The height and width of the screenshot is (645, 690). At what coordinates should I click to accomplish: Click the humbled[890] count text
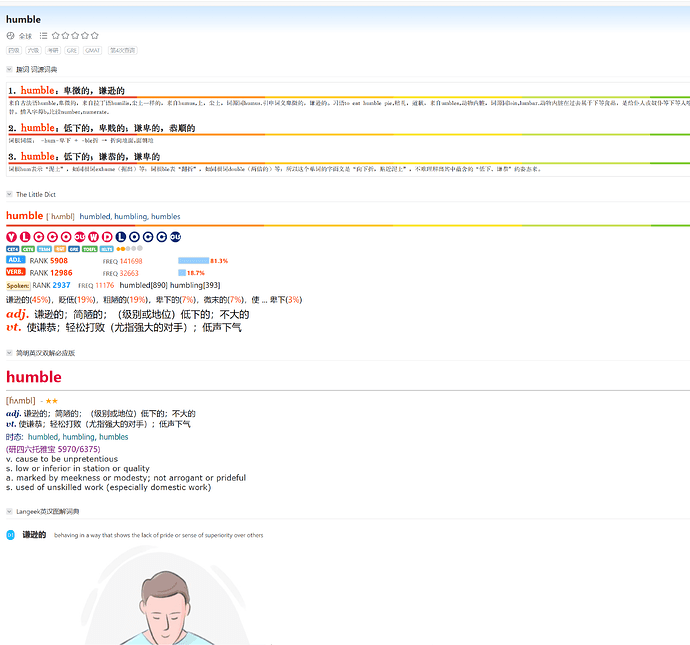(x=143, y=285)
